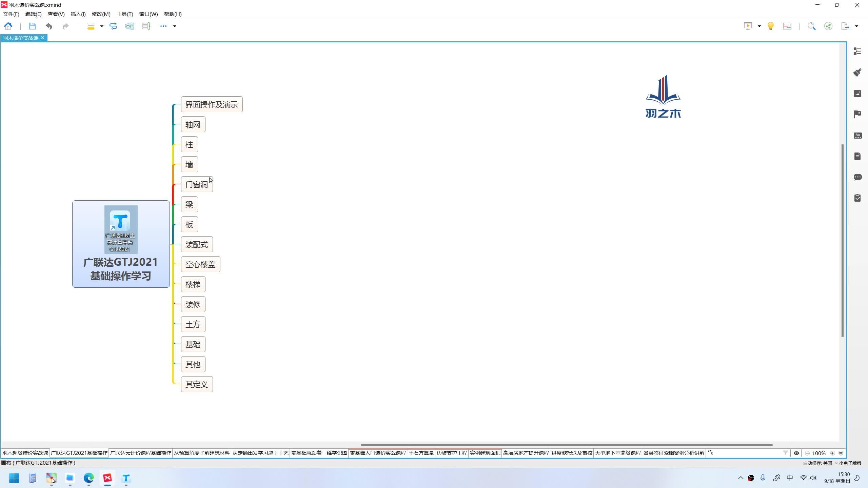Switch to the 土石方算量 sheet tab
Image resolution: width=868 pixels, height=488 pixels.
(x=421, y=453)
